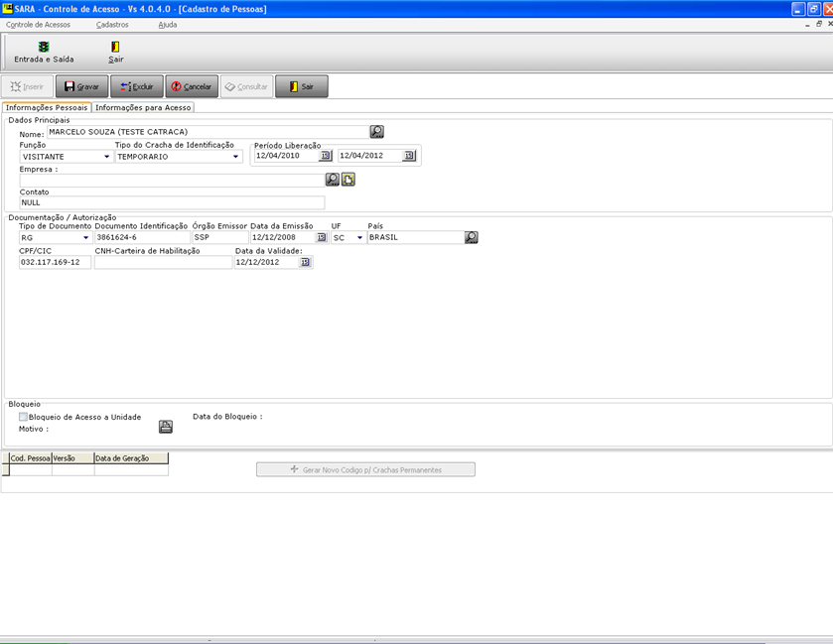Click Órgão Emissor field with SSP
Image resolution: width=833 pixels, height=644 pixels.
[220, 237]
